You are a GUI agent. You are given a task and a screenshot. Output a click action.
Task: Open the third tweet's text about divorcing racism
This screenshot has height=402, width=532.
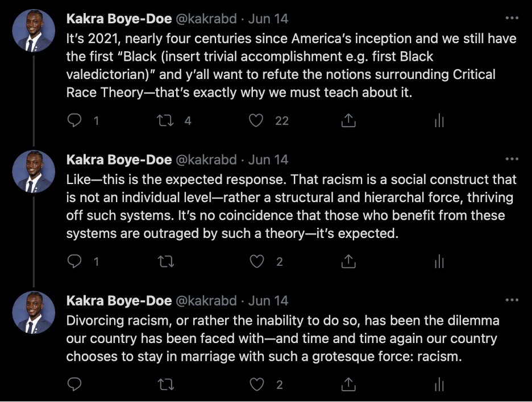tap(282, 339)
